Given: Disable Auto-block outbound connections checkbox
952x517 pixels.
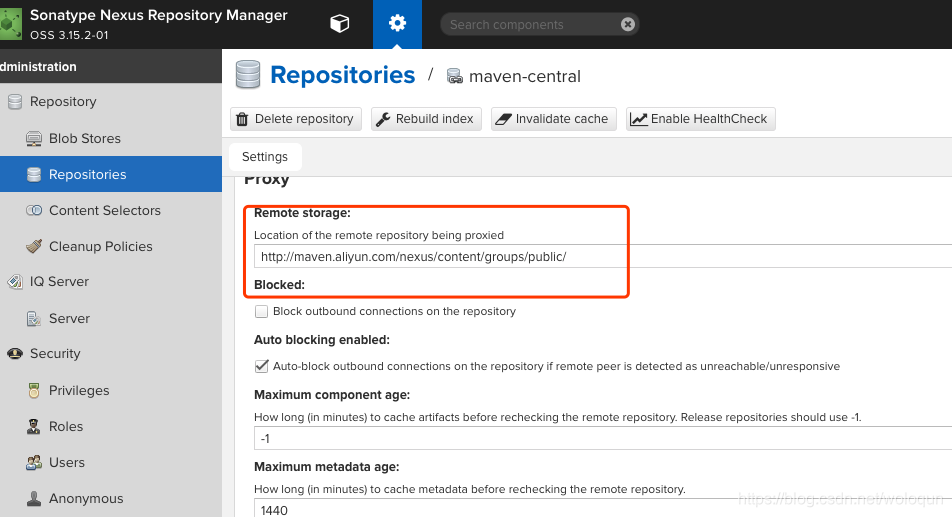Looking at the screenshot, I should [262, 366].
